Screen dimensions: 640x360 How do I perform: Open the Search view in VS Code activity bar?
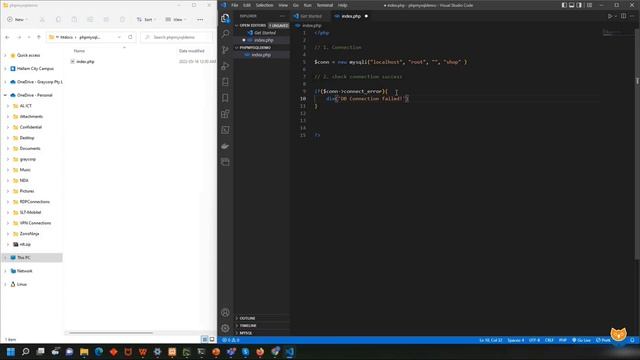225,34
